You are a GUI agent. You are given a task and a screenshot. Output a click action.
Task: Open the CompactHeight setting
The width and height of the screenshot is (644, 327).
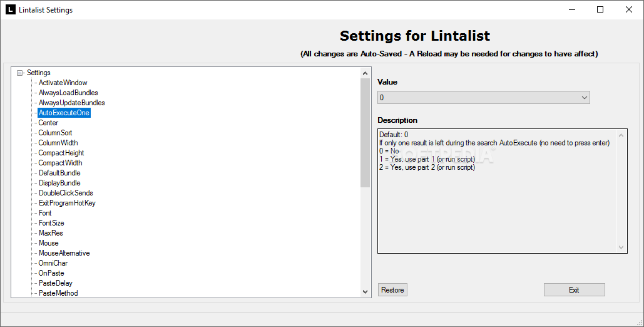pos(61,153)
